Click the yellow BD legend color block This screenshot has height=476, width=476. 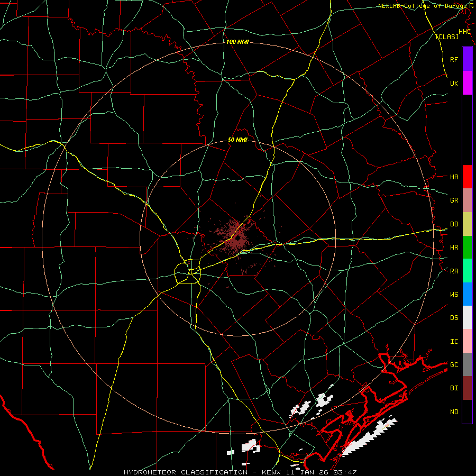click(x=467, y=224)
